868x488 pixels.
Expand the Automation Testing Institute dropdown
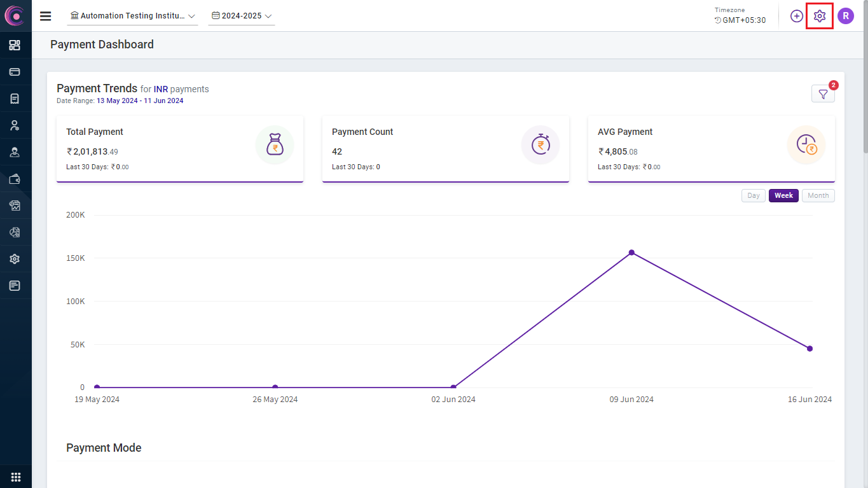[x=132, y=16]
